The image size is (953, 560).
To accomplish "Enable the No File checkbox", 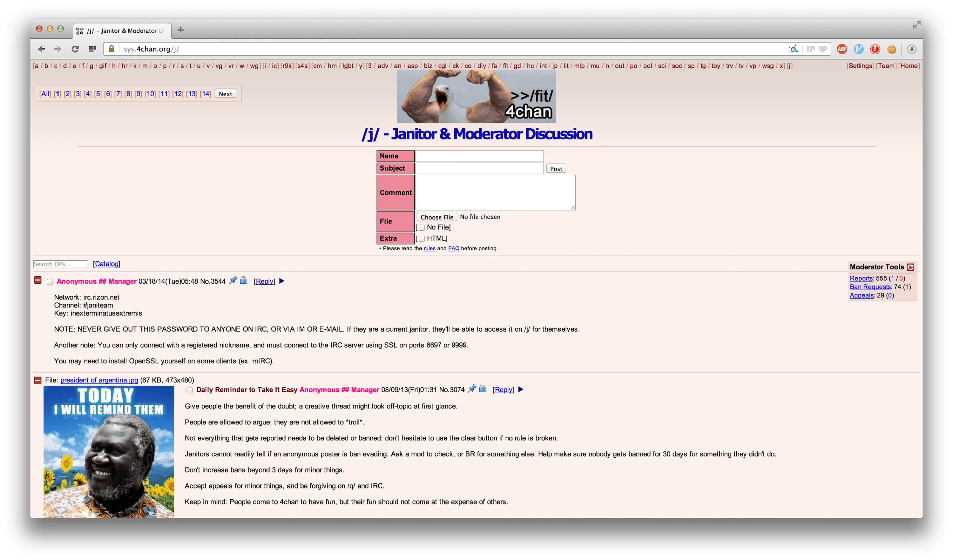I will click(x=422, y=228).
